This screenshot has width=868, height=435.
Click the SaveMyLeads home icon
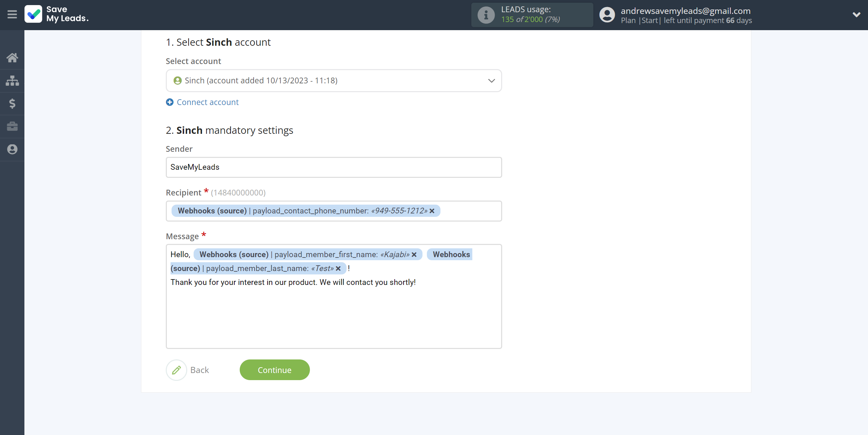tap(12, 57)
